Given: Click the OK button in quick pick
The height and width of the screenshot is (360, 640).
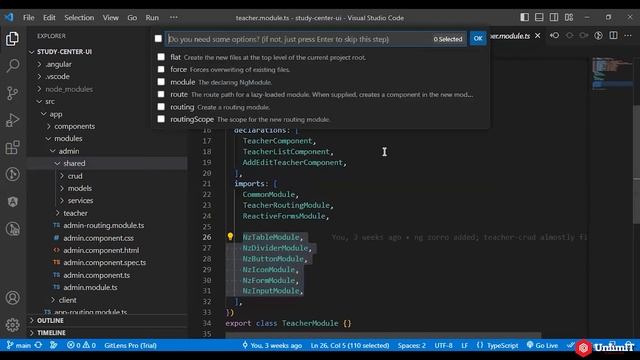Looking at the screenshot, I should coord(478,39).
